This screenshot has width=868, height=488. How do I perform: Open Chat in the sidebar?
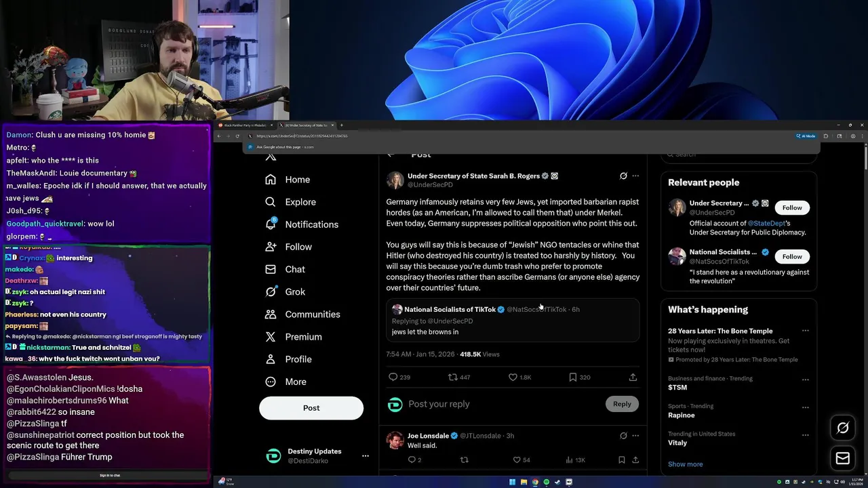(x=285, y=269)
